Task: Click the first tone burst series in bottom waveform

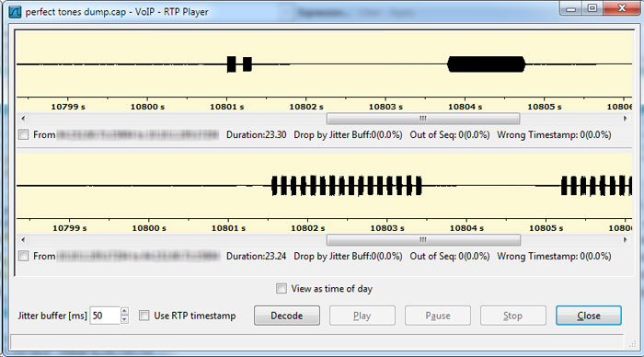Action: click(347, 186)
